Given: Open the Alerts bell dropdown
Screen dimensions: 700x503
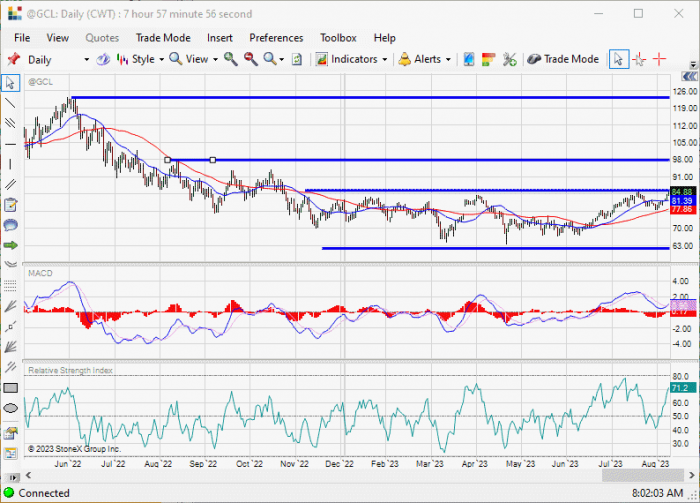Looking at the screenshot, I should coord(425,59).
